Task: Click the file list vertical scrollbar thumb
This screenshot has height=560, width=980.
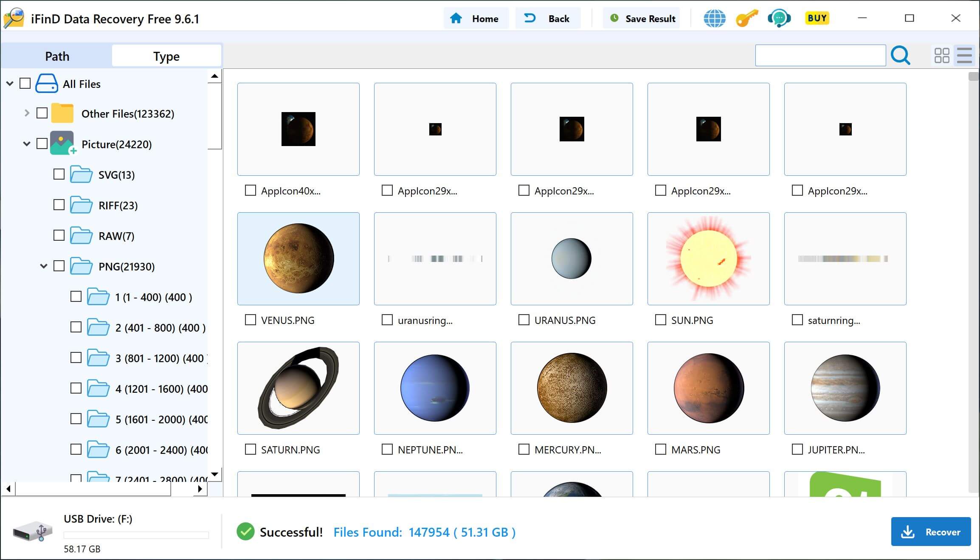Action: pos(974,76)
